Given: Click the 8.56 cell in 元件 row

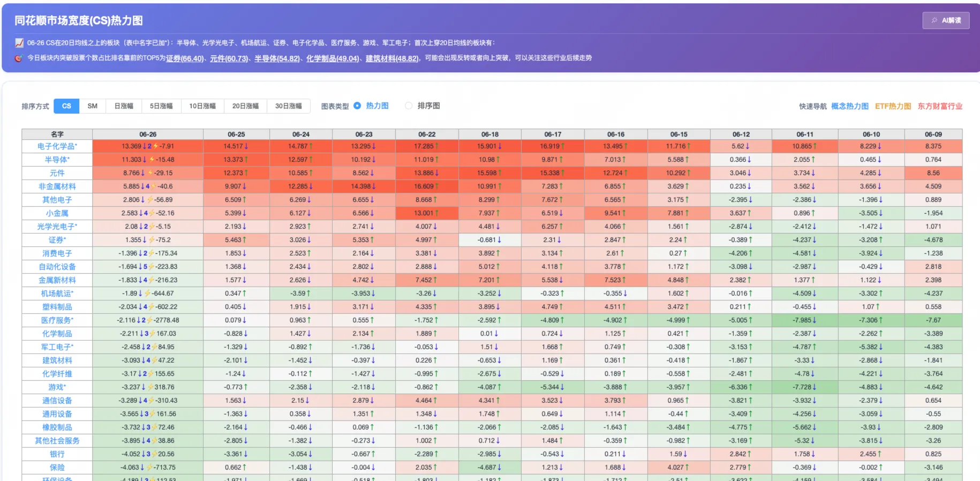Looking at the screenshot, I should (933, 173).
